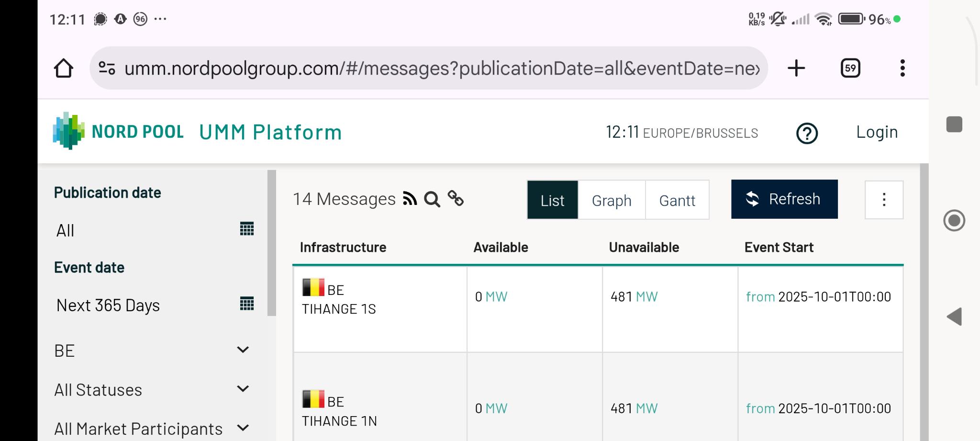
Task: Open the help question mark icon
Action: point(807,133)
